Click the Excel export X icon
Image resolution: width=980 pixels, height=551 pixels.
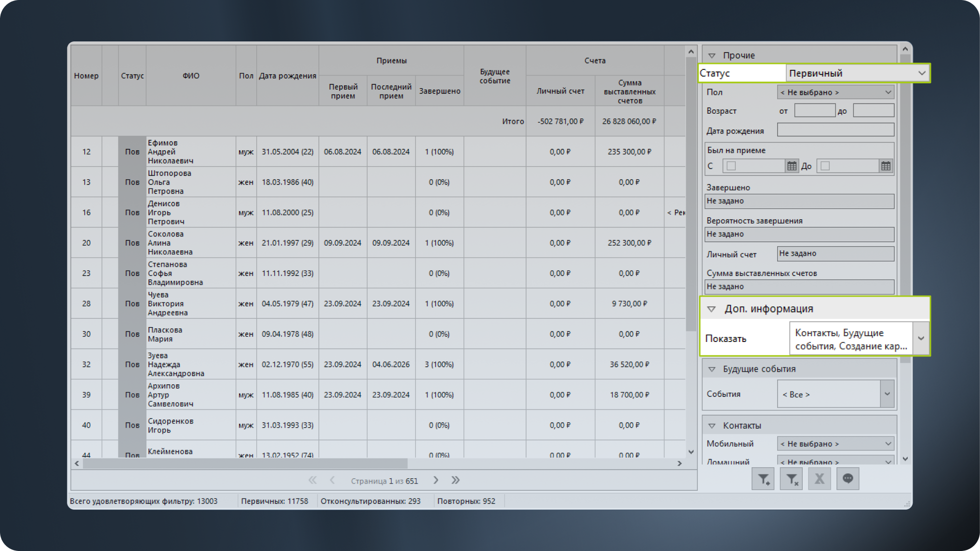click(x=820, y=479)
